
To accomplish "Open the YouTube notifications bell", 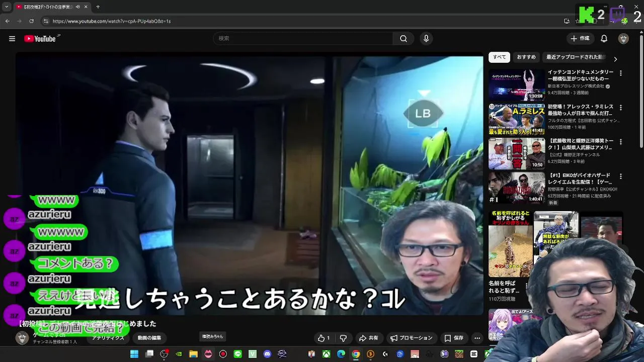I will 604,39.
